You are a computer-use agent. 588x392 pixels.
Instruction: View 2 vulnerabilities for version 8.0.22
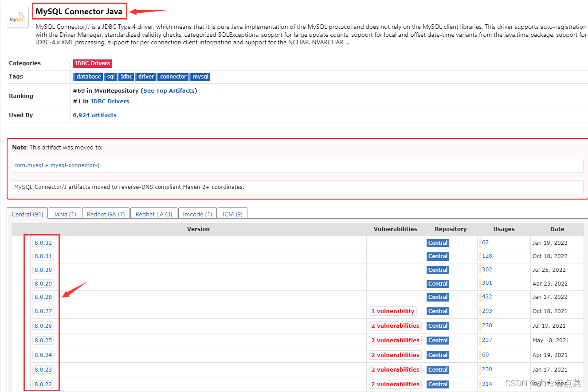click(396, 384)
